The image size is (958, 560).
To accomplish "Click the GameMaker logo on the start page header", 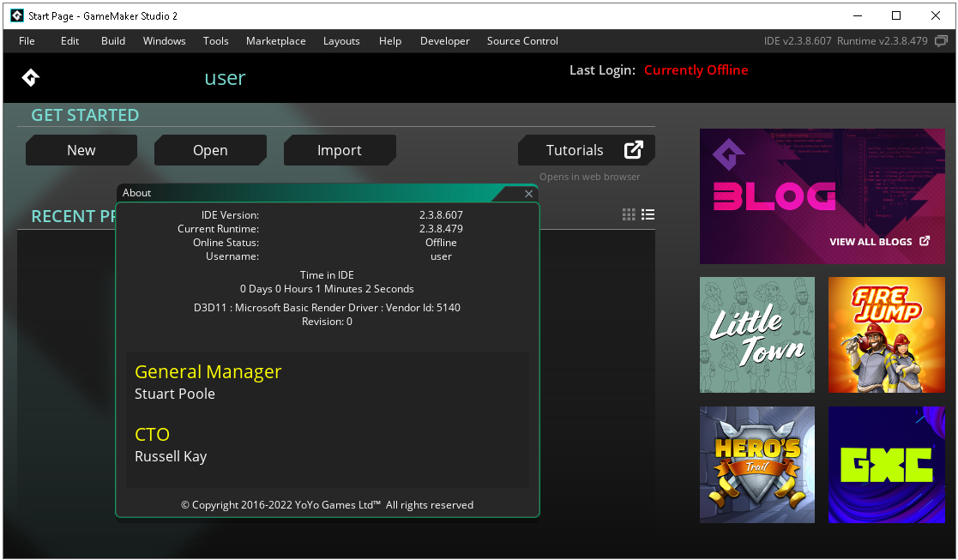I will [31, 77].
